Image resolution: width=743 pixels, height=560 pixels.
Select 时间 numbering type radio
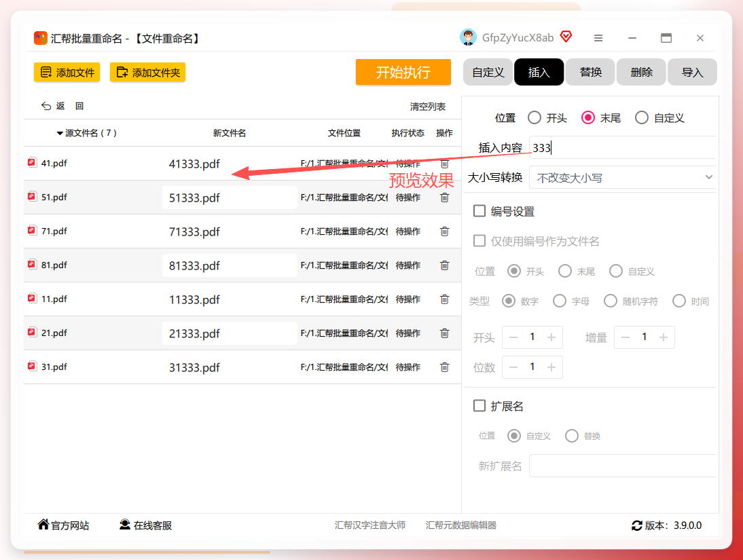679,301
